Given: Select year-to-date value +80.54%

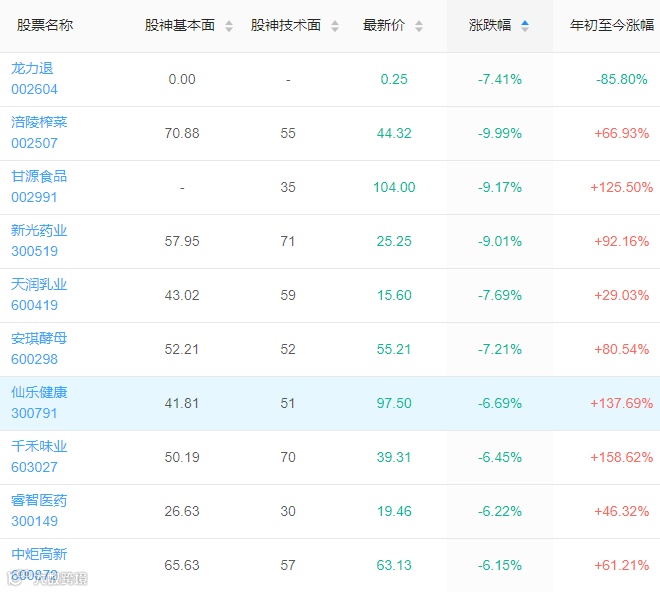Looking at the screenshot, I should point(622,349).
